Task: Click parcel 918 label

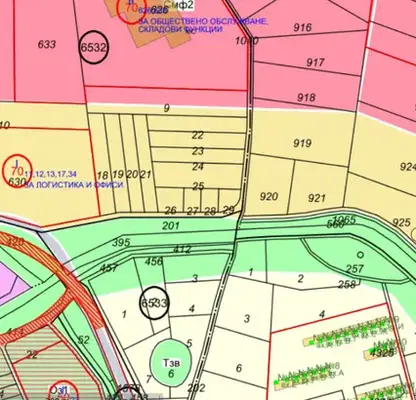Action: pos(306,97)
